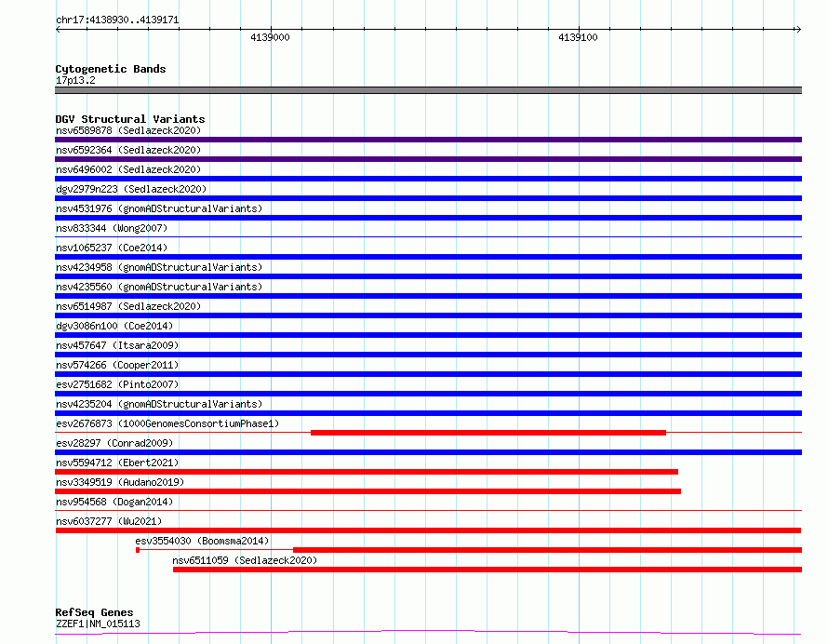Viewport: 828px width, 644px height.
Task: Click the 4139000 ruler position label
Action: coord(270,37)
